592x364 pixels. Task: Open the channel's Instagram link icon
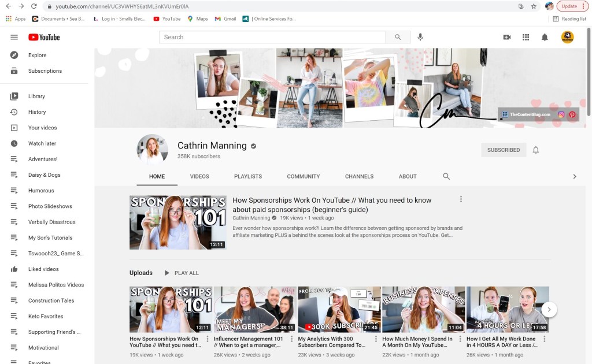coord(561,114)
